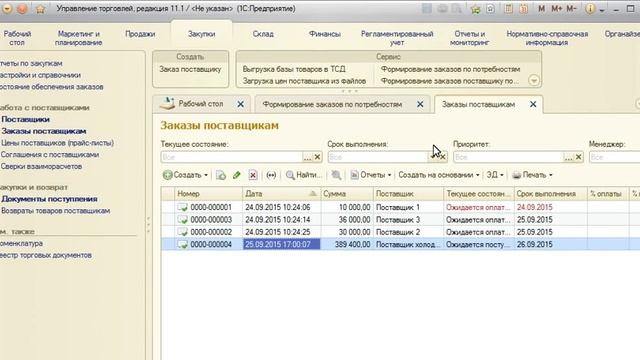Screen dimensions: 640x360
Task: Click red due date 24.09.2015
Action: pos(534,207)
